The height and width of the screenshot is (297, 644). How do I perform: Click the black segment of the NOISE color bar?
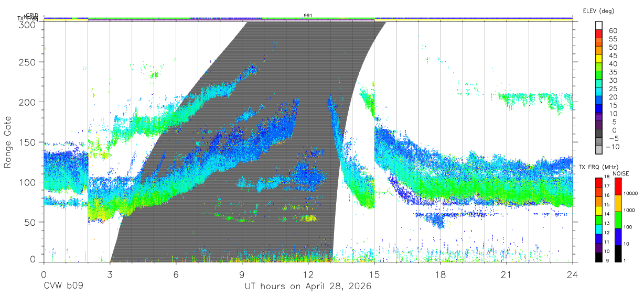617,253
